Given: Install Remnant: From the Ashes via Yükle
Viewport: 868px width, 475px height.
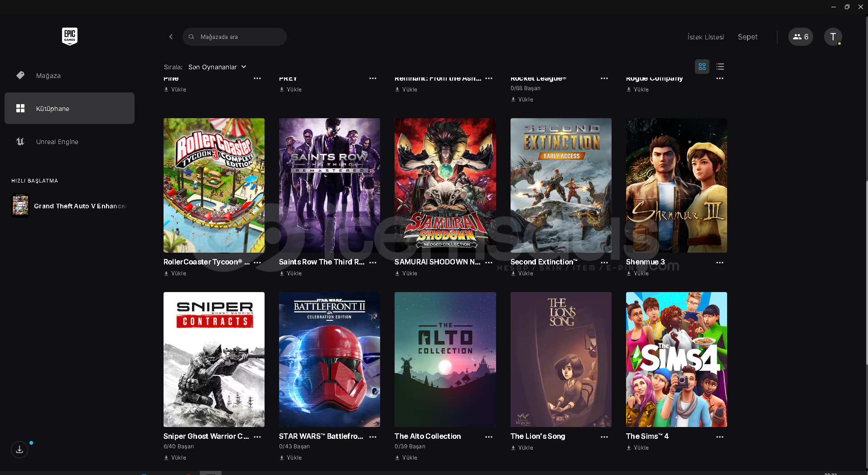Looking at the screenshot, I should point(406,90).
